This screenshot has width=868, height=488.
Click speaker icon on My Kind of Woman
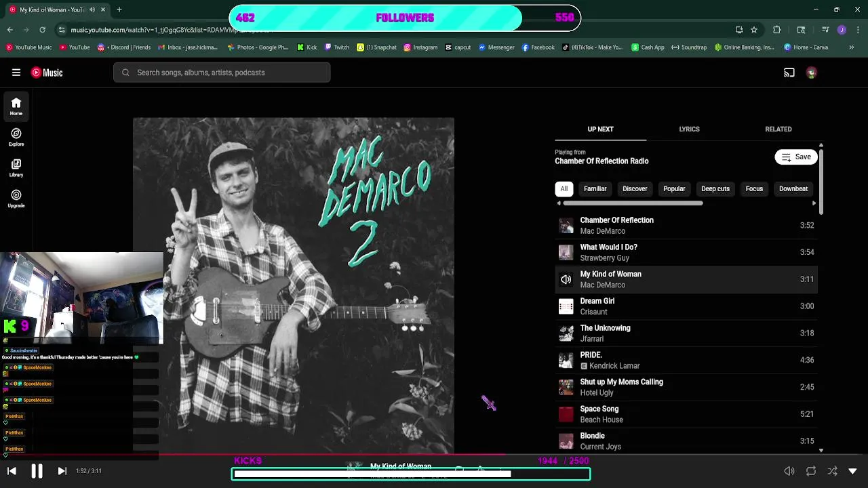click(566, 279)
